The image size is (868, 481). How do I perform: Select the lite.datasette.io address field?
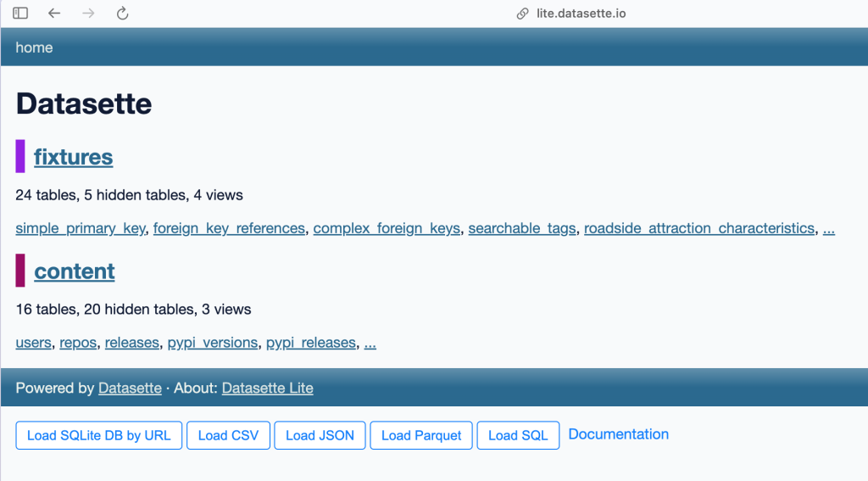581,14
